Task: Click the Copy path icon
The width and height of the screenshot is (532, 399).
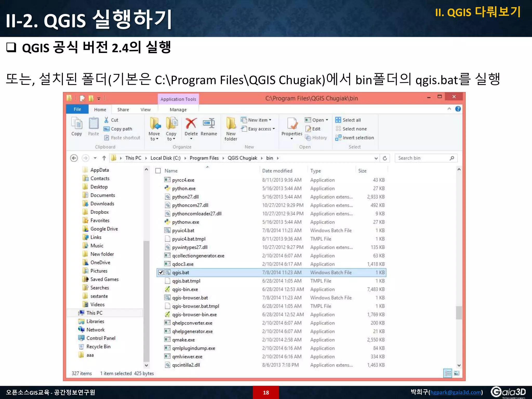Action: click(x=106, y=129)
